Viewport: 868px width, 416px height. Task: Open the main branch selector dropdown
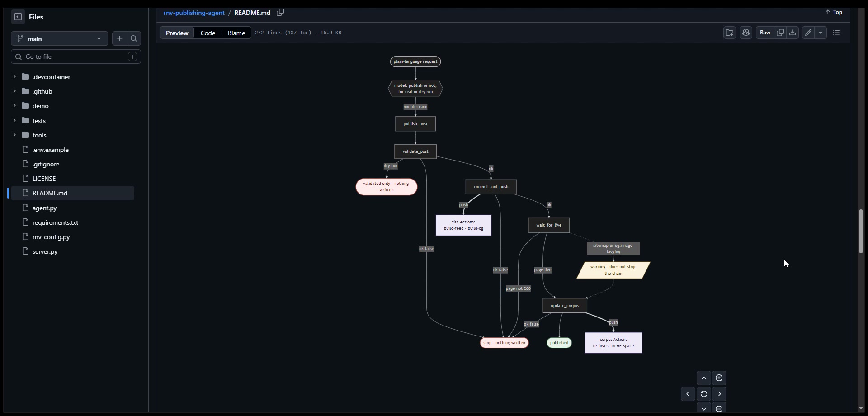coord(59,38)
